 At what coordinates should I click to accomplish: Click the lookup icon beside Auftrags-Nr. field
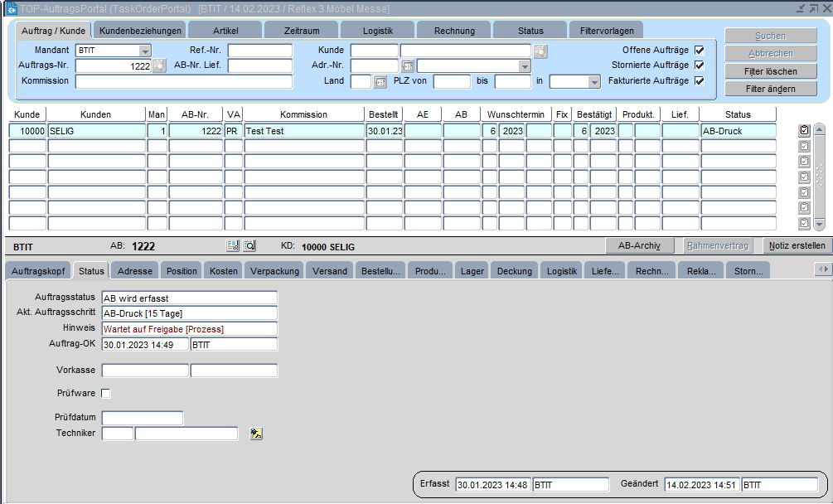pyautogui.click(x=159, y=66)
